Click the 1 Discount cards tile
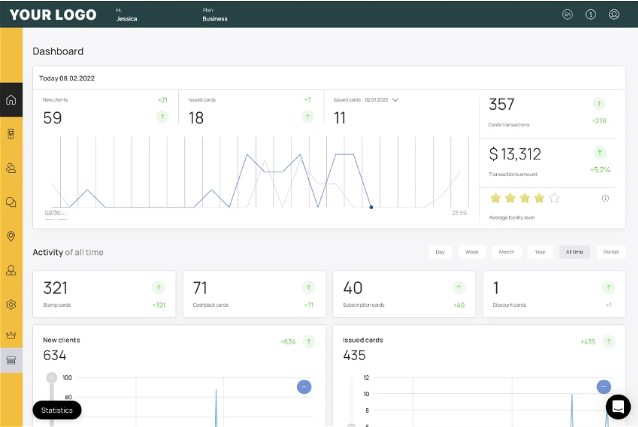Screen dimensions: 638x427 click(x=554, y=294)
